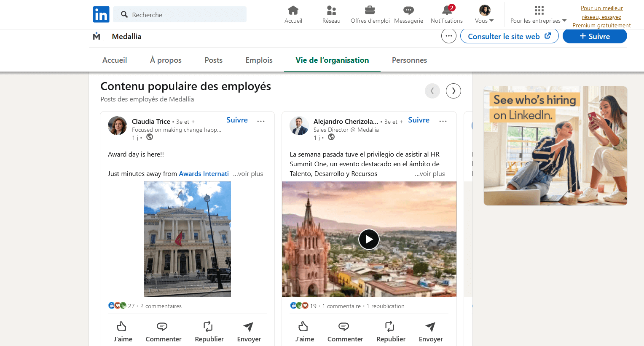The width and height of the screenshot is (644, 346).
Task: Click Medallia company name in header
Action: [126, 36]
